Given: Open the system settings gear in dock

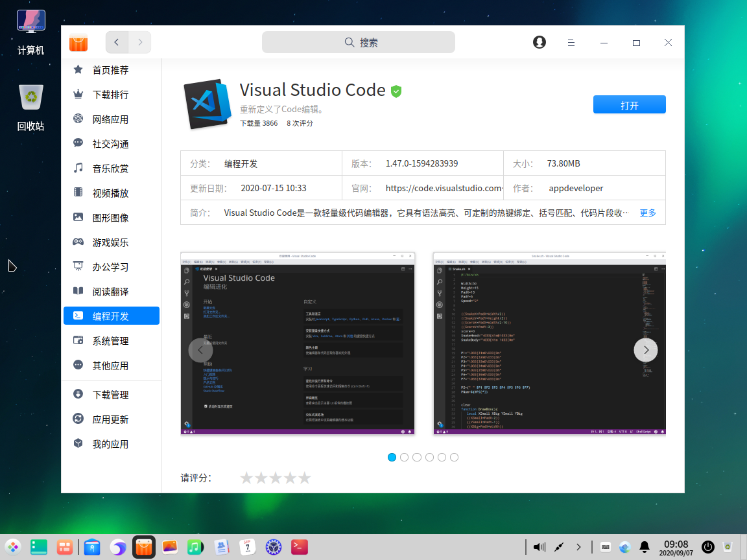Looking at the screenshot, I should (x=274, y=547).
